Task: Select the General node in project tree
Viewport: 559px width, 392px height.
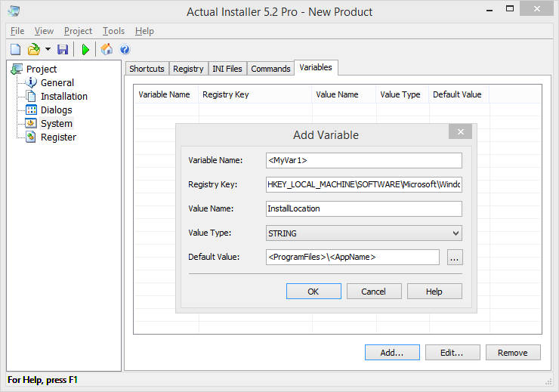Action: (x=57, y=82)
